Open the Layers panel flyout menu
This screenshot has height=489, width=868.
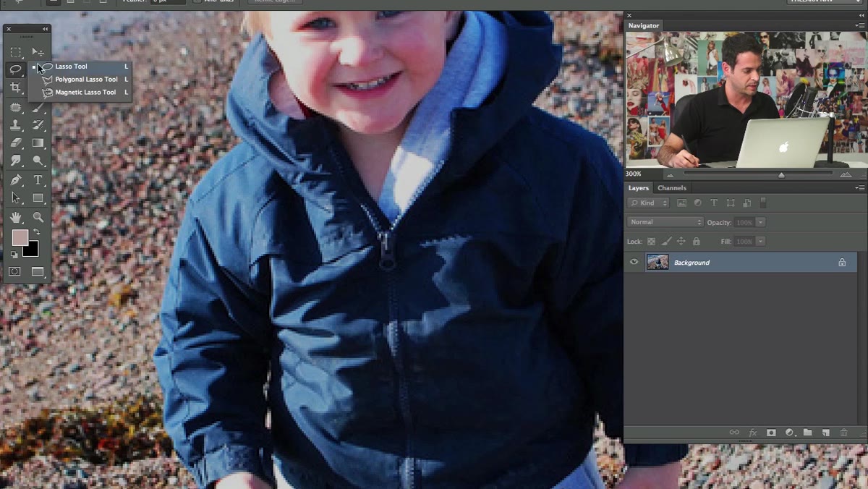click(859, 188)
